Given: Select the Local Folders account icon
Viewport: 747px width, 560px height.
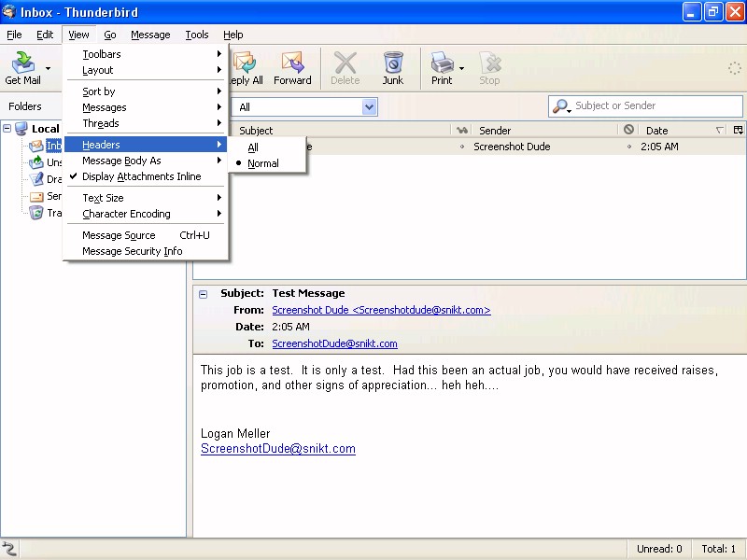Looking at the screenshot, I should click(x=21, y=128).
